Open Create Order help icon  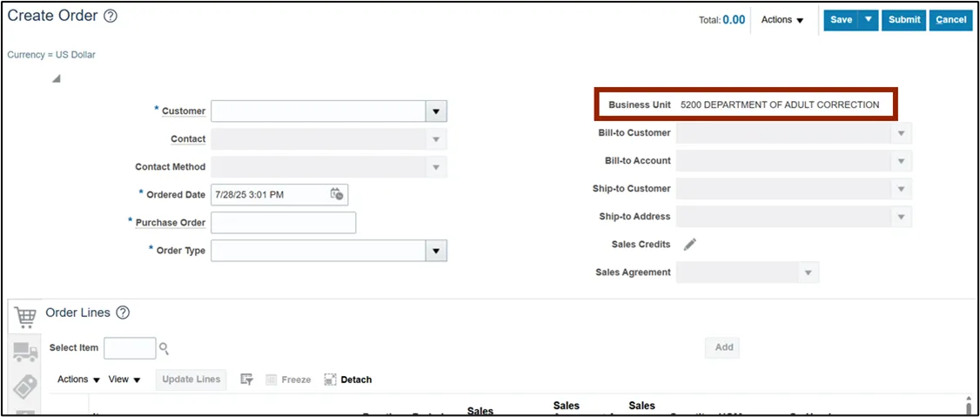click(111, 17)
